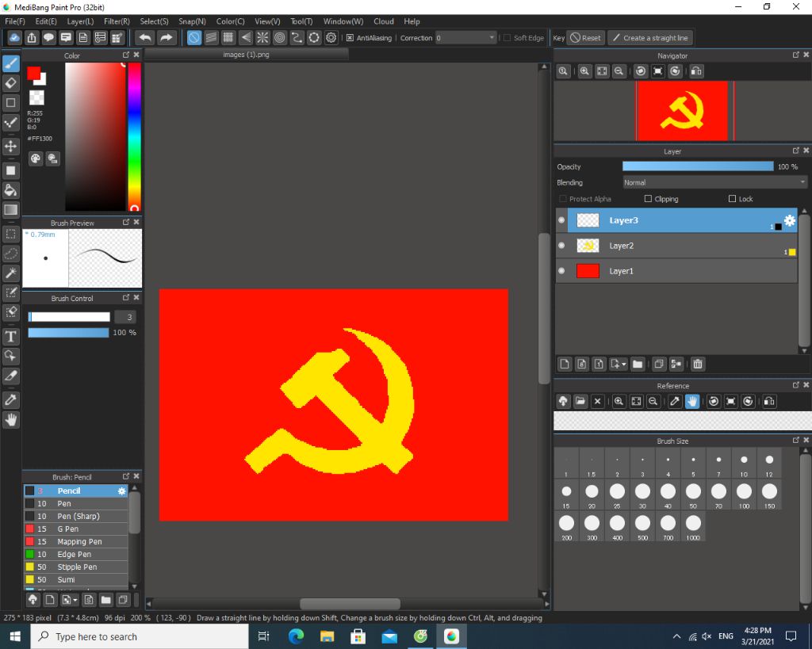Enable grid snap icon

228,38
